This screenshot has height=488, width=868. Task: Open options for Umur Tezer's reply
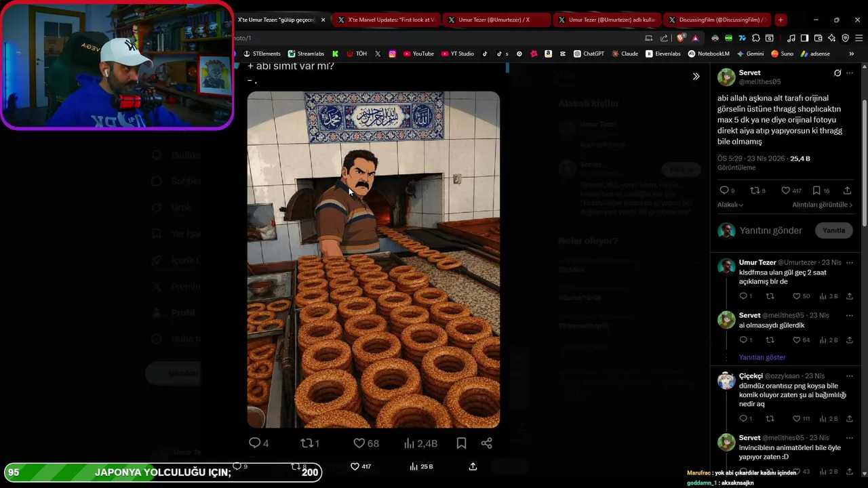click(x=850, y=263)
